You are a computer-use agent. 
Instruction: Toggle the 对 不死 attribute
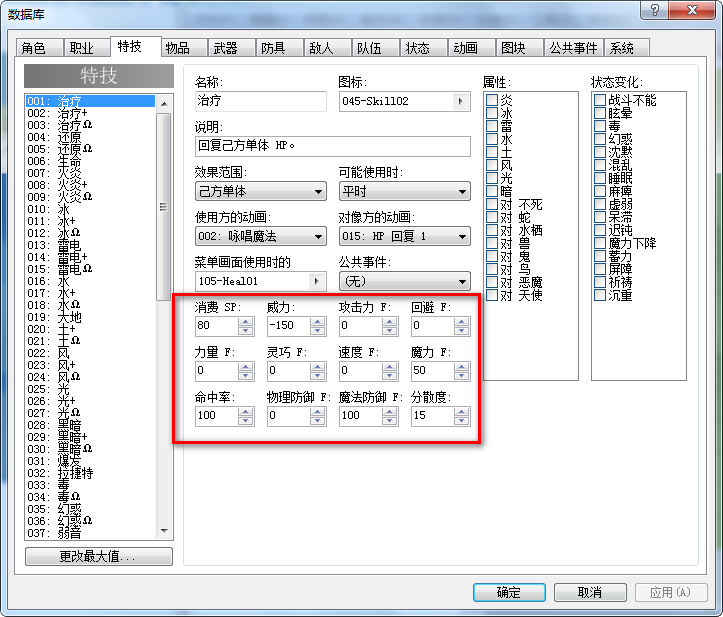tap(492, 204)
